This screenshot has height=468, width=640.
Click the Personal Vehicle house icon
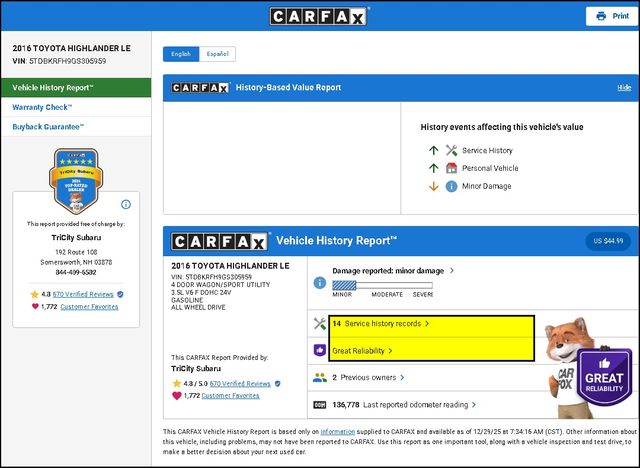click(451, 168)
